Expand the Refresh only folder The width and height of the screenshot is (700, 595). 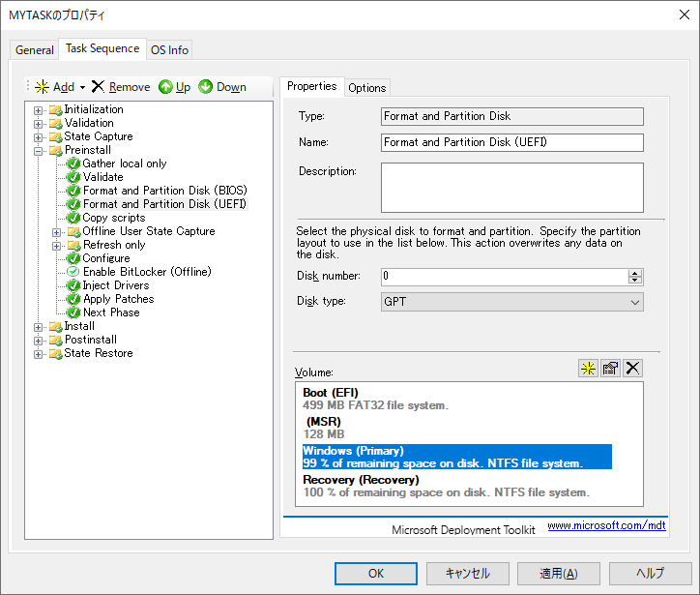(x=56, y=246)
